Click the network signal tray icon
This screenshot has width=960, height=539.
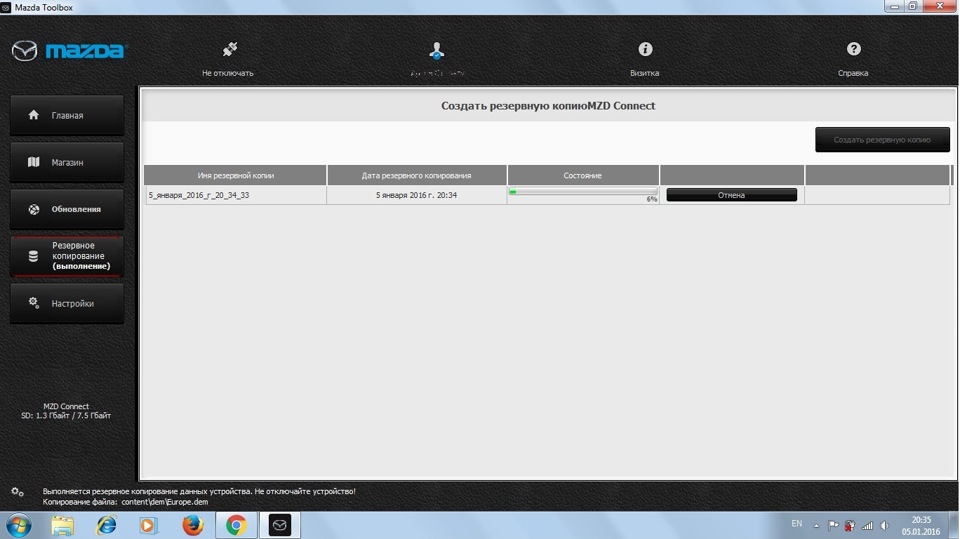[867, 526]
